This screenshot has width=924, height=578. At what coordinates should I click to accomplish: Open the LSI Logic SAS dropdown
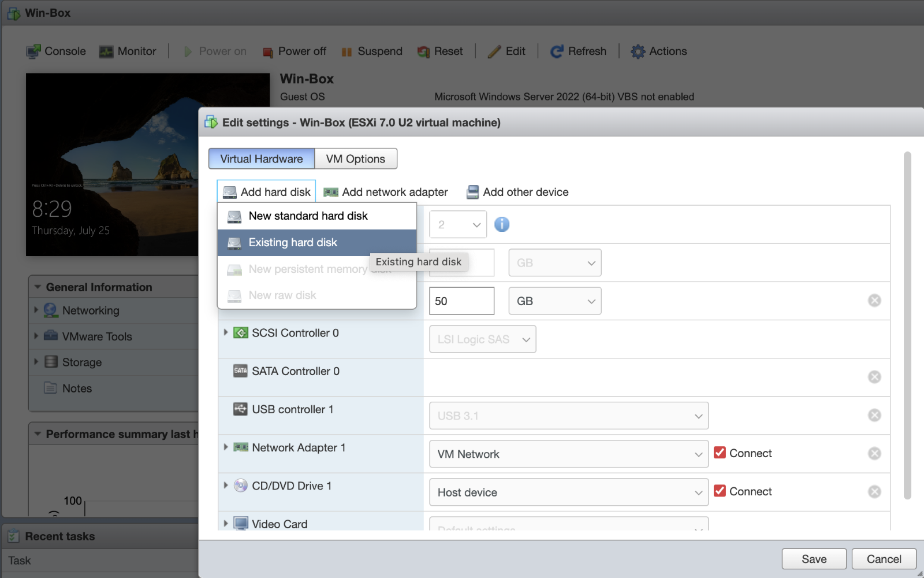pyautogui.click(x=483, y=339)
